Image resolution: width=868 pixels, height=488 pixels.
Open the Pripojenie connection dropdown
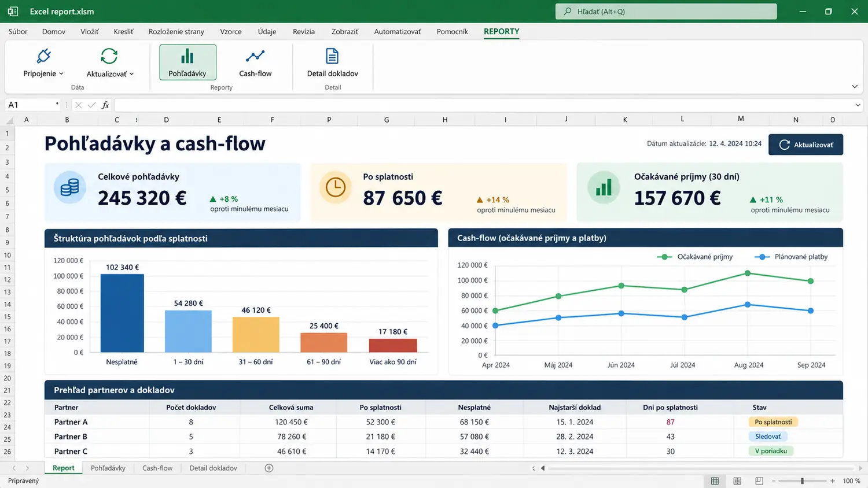43,62
